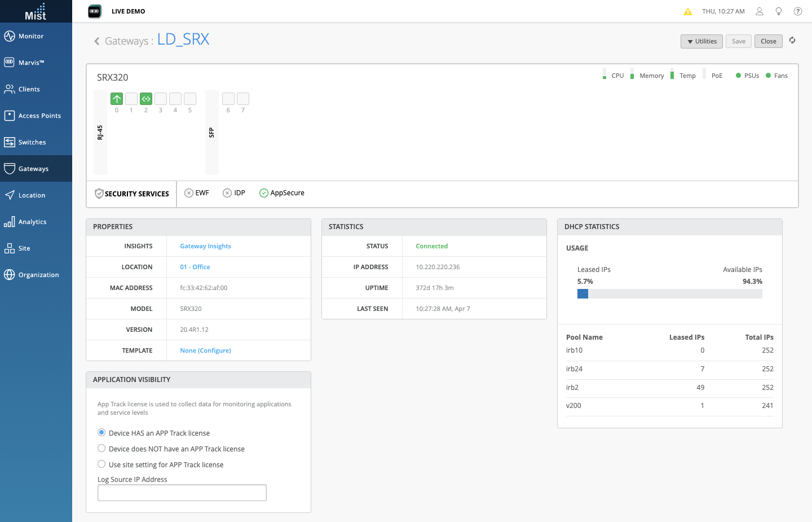Click the green uplink port 0 icon
812x522 pixels.
117,99
